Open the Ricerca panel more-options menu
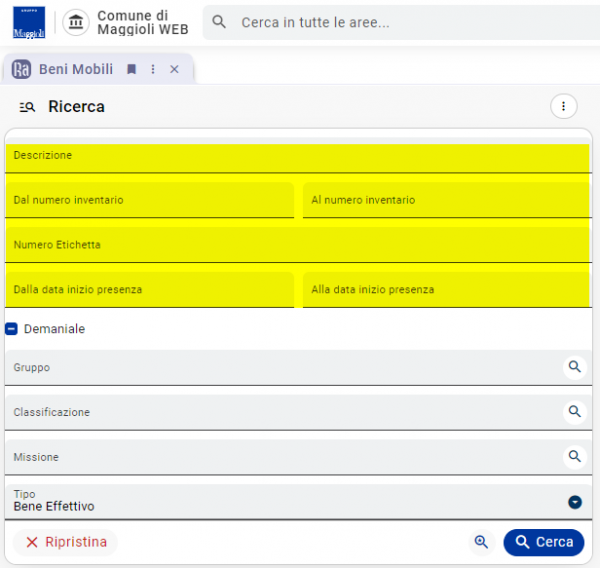Viewport: 600px width, 568px height. pyautogui.click(x=563, y=106)
